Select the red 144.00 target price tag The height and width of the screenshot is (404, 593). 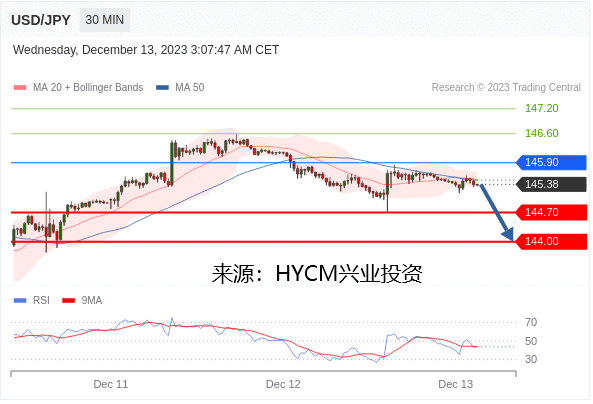[x=551, y=241]
